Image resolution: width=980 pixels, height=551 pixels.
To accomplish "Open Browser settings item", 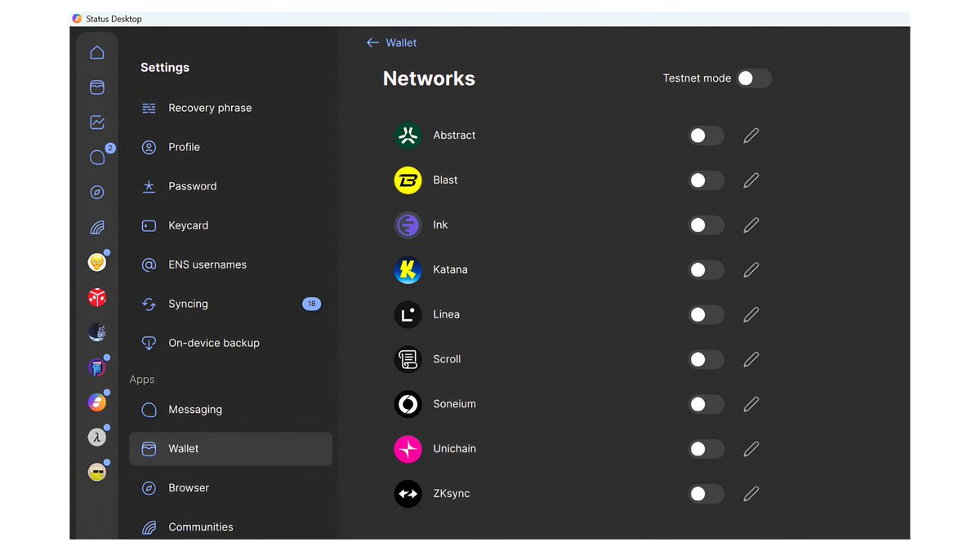I will pyautogui.click(x=231, y=488).
